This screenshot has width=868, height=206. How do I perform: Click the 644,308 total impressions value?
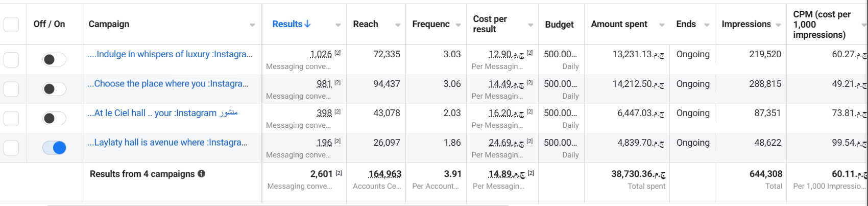766,174
